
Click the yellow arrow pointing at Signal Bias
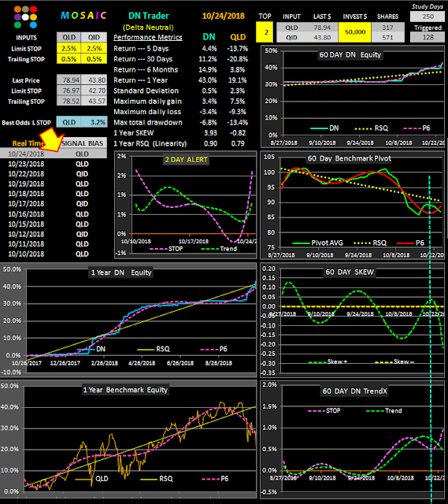click(51, 139)
